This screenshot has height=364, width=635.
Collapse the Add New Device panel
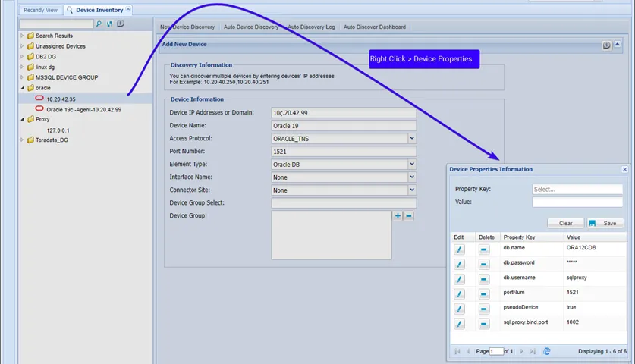click(618, 45)
